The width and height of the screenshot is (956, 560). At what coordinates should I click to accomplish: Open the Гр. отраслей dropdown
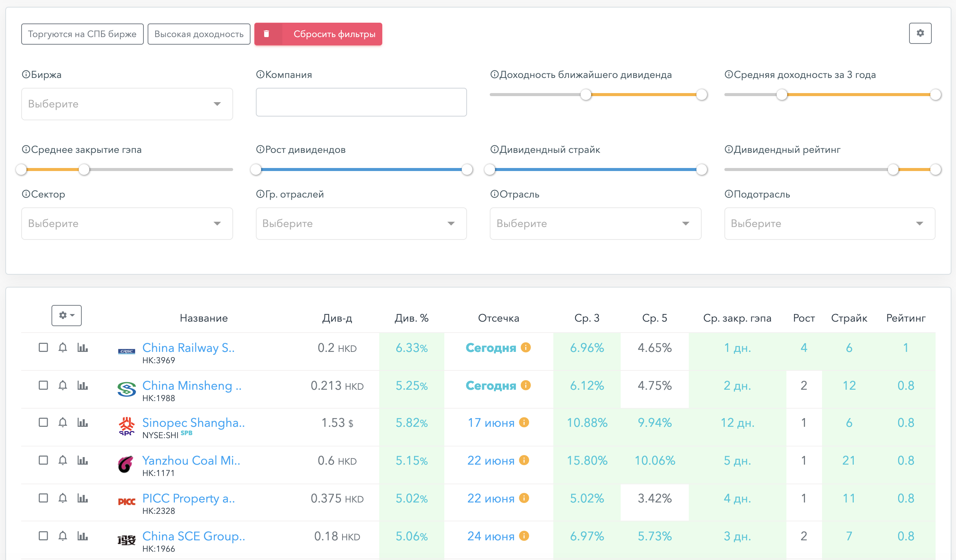(361, 224)
